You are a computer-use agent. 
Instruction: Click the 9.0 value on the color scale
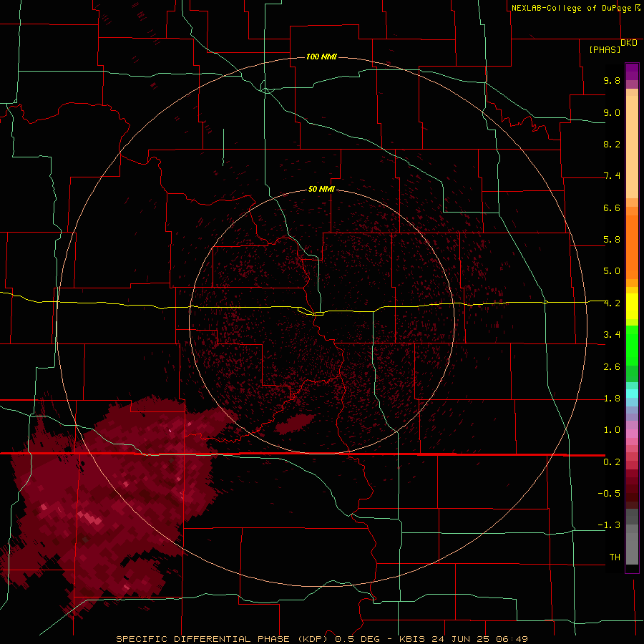coord(612,112)
